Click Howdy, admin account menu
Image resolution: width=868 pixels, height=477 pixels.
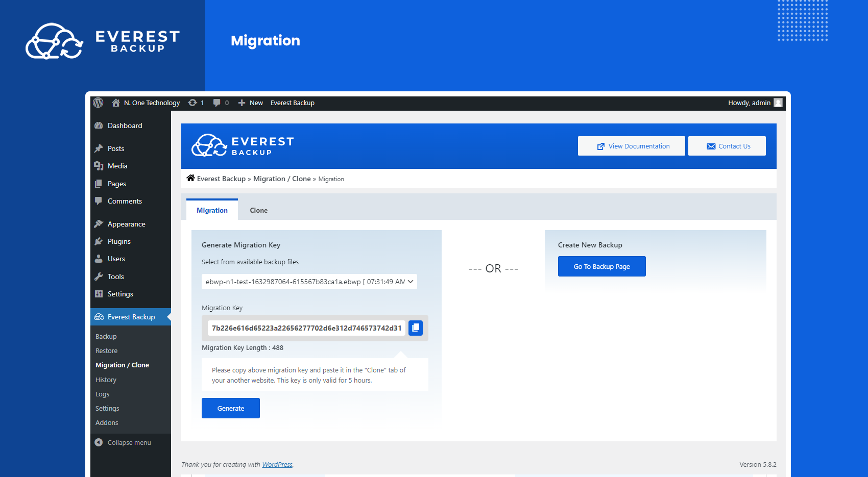click(x=755, y=103)
